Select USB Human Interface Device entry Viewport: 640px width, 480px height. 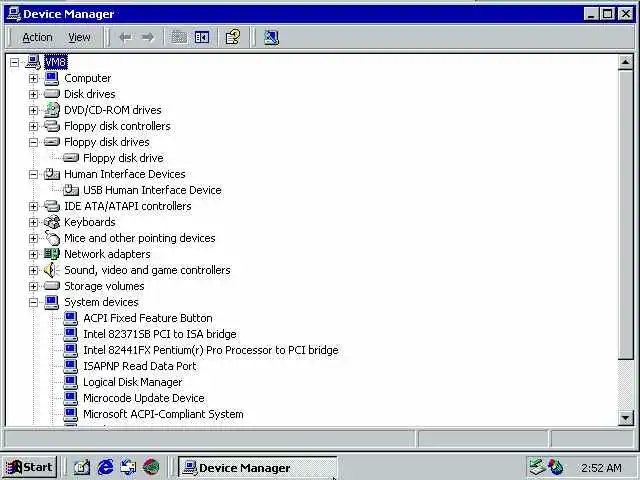point(152,190)
